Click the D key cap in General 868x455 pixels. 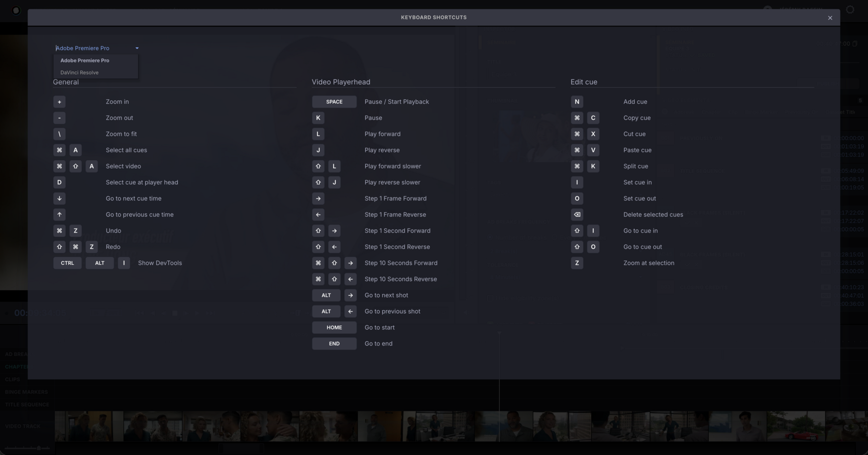59,182
